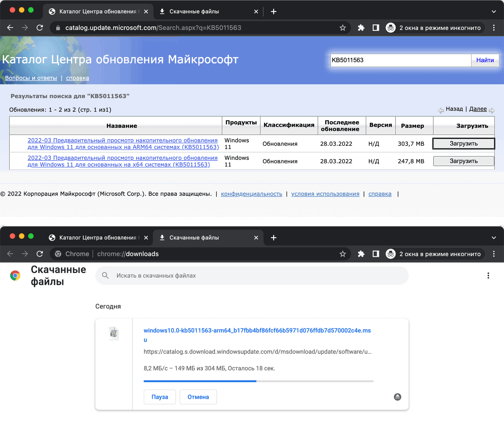Close Каталог Центра обновления tab in downloads window

146,237
